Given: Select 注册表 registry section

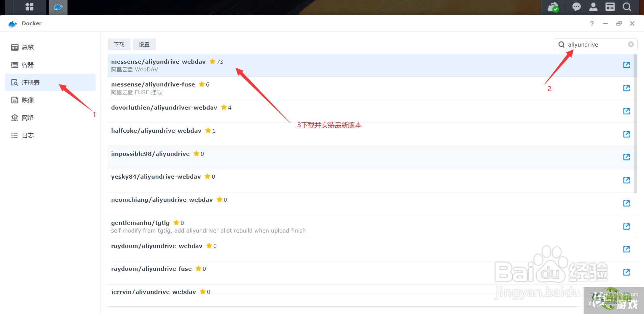Looking at the screenshot, I should (50, 82).
